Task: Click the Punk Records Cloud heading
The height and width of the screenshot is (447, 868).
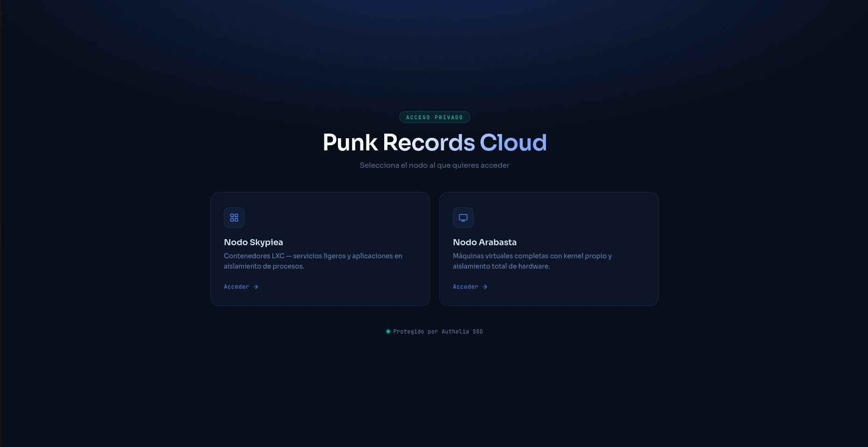Action: click(435, 142)
